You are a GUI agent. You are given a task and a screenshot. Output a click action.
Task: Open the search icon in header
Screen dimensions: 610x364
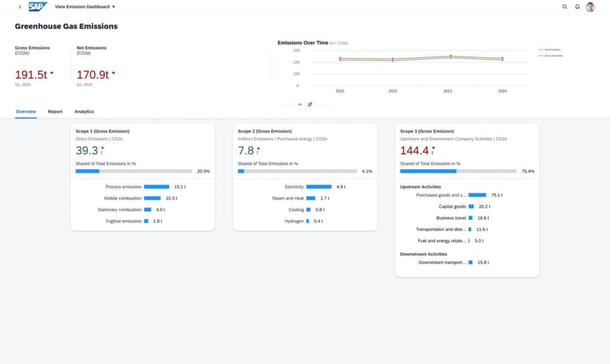pyautogui.click(x=564, y=7)
